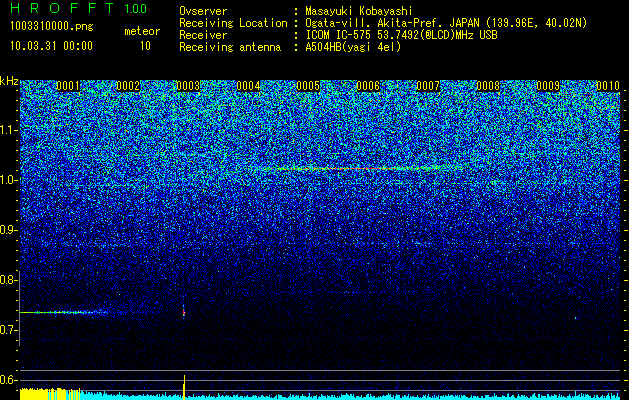The image size is (629, 400).
Task: Click the word meteor in the header
Action: pos(142,31)
